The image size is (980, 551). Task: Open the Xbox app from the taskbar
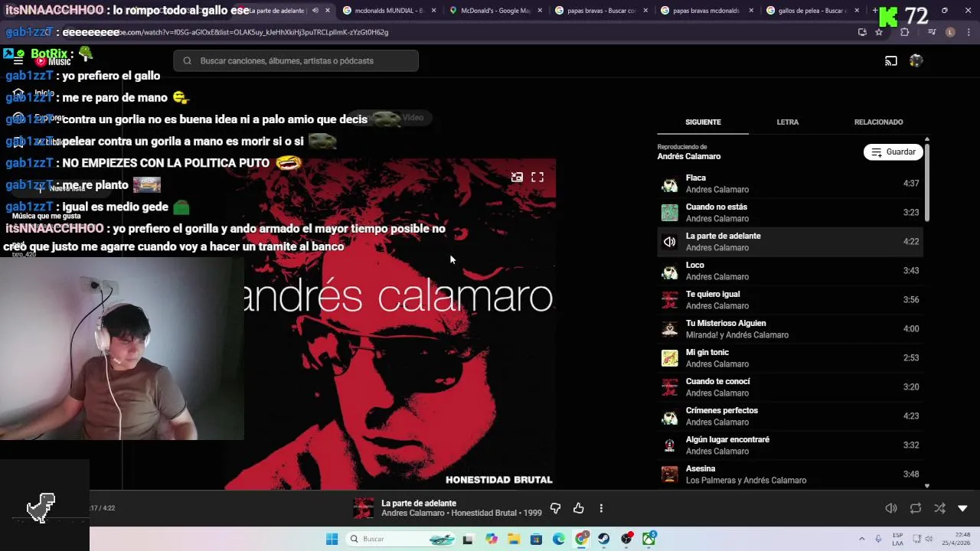pyautogui.click(x=649, y=539)
